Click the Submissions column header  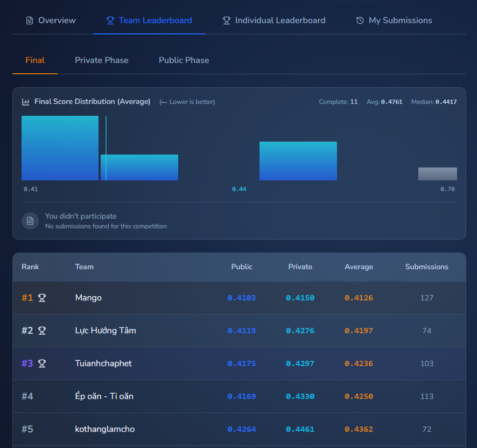(x=426, y=267)
